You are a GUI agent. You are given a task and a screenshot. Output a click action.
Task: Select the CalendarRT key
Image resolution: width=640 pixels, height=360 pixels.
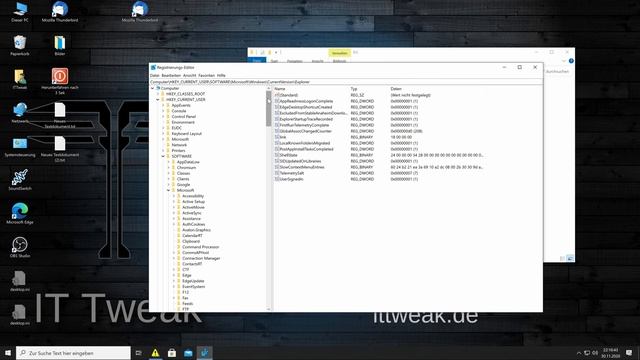192,236
